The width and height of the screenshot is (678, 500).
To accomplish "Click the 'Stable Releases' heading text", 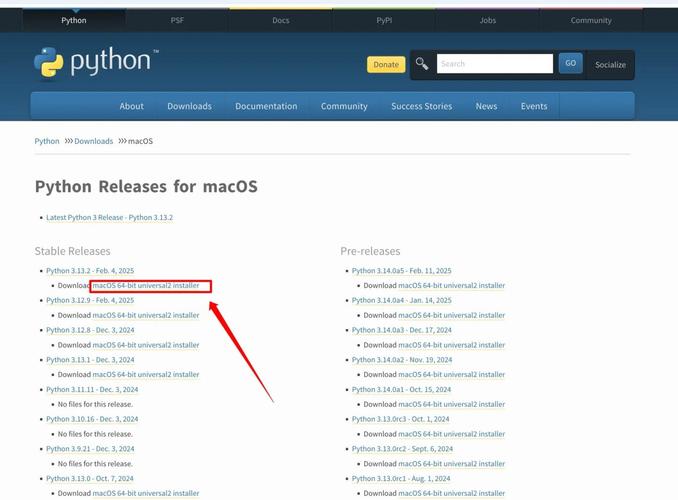I will 73,251.
